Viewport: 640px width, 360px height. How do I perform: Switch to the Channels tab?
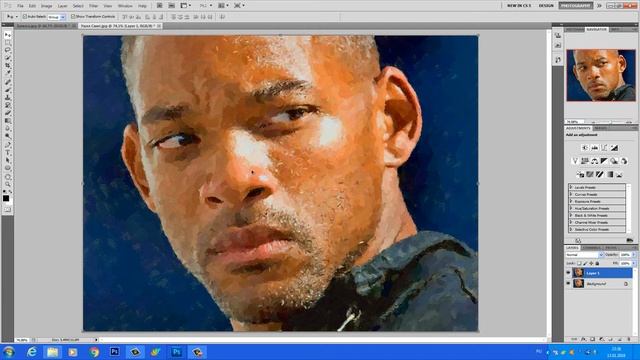pos(591,248)
